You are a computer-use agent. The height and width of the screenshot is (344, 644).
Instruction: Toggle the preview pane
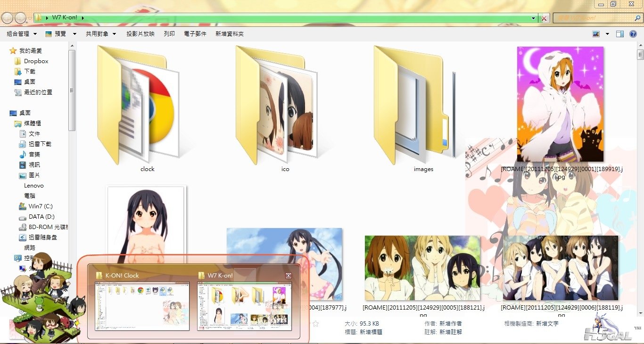620,34
